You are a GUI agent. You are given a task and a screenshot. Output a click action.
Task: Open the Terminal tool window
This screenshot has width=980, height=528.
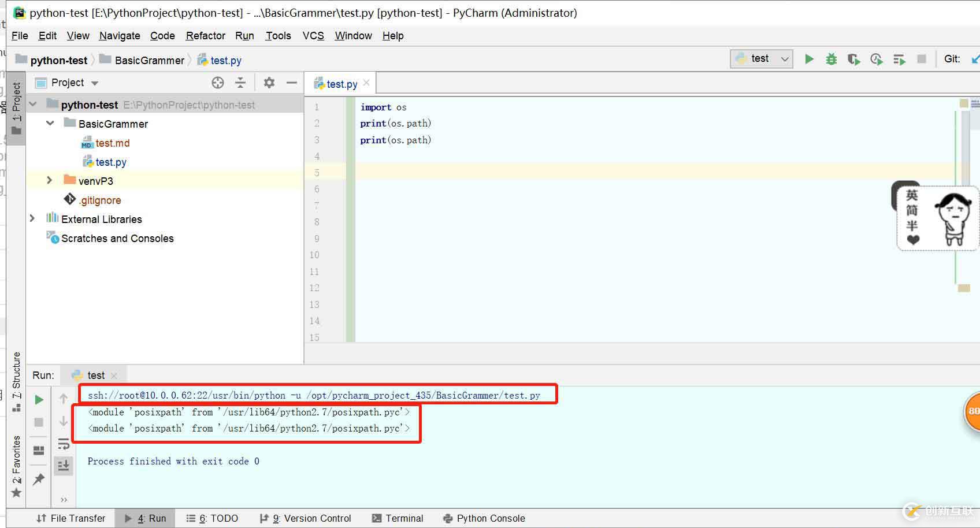coord(398,518)
